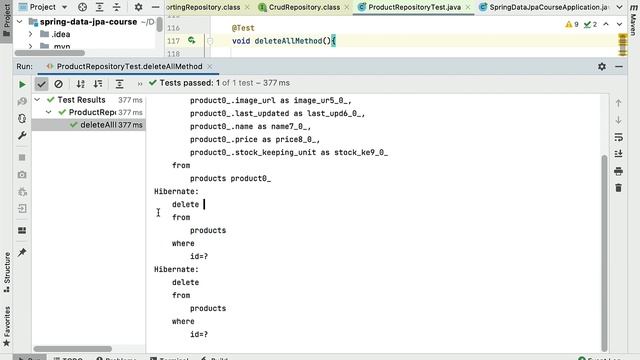This screenshot has height=360, width=640.
Task: Close the ProductRepositoryTest.java tab
Action: (x=468, y=7)
